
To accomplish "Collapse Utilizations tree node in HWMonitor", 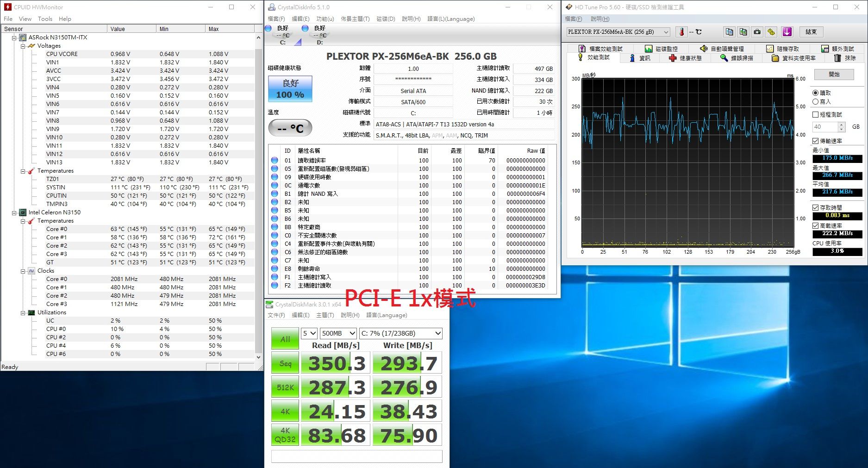I will (23, 312).
